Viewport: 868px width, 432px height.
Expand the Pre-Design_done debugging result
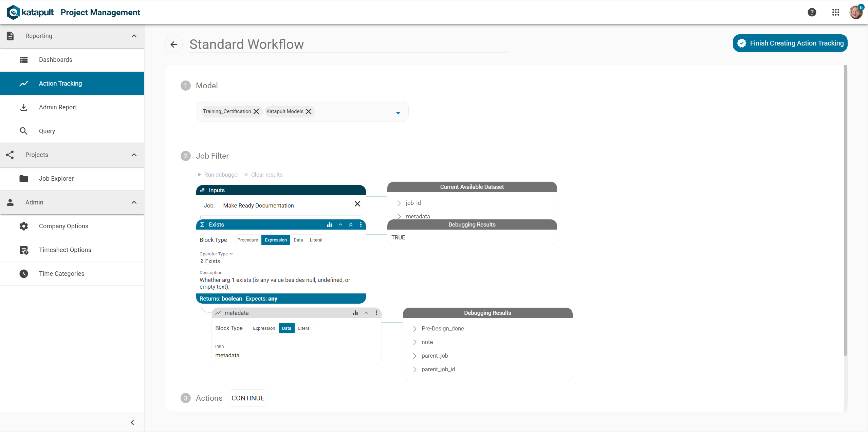414,328
